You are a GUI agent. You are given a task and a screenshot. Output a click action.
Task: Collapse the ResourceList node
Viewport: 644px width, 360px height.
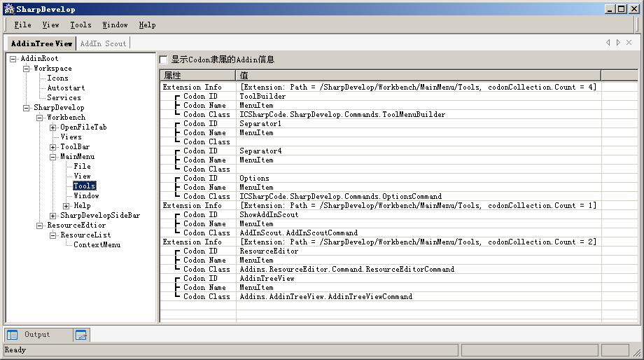pos(53,235)
